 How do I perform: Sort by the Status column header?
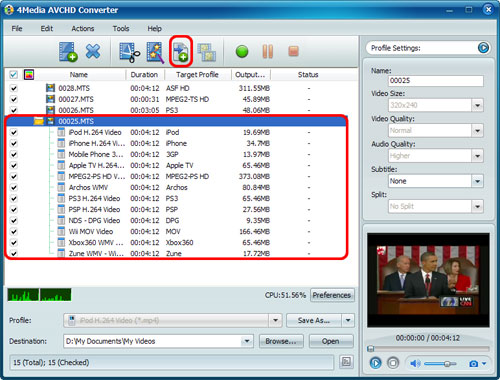click(308, 75)
